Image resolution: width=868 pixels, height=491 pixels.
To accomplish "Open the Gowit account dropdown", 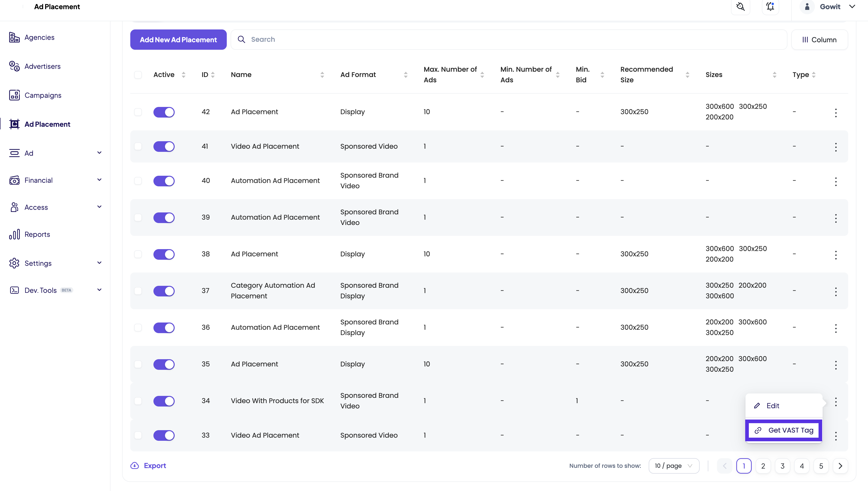I will coord(830,7).
